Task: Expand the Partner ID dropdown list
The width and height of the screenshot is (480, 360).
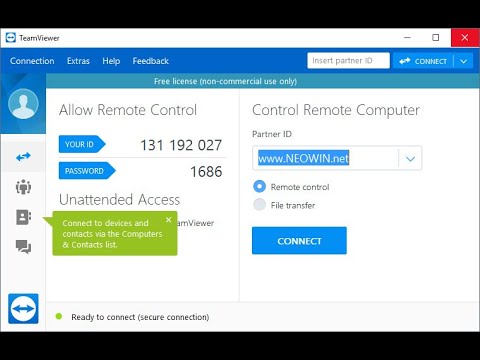Action: point(410,158)
